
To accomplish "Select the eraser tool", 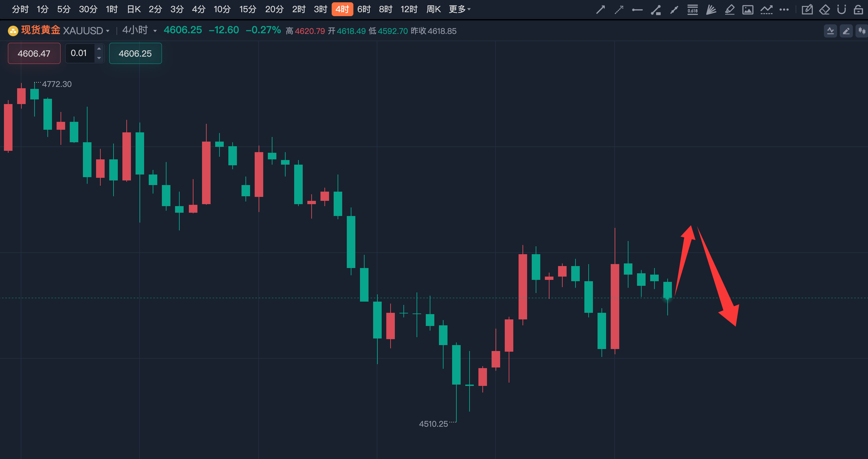I will pos(825,10).
